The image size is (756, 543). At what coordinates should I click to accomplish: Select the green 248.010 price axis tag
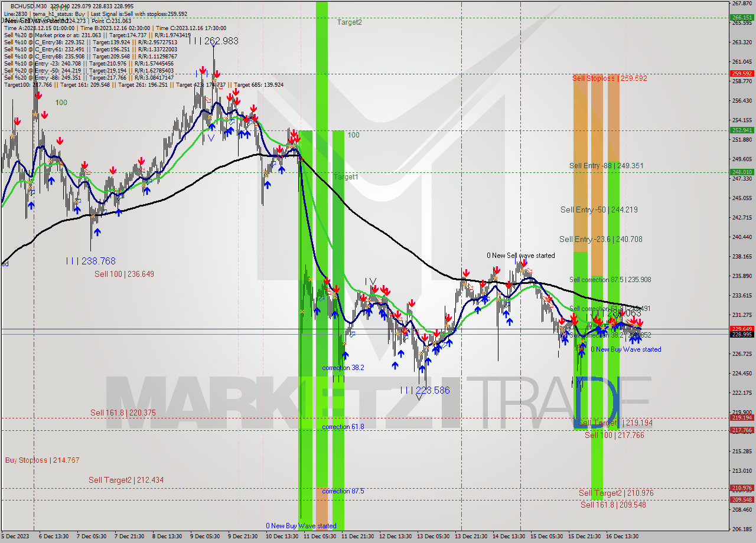742,172
